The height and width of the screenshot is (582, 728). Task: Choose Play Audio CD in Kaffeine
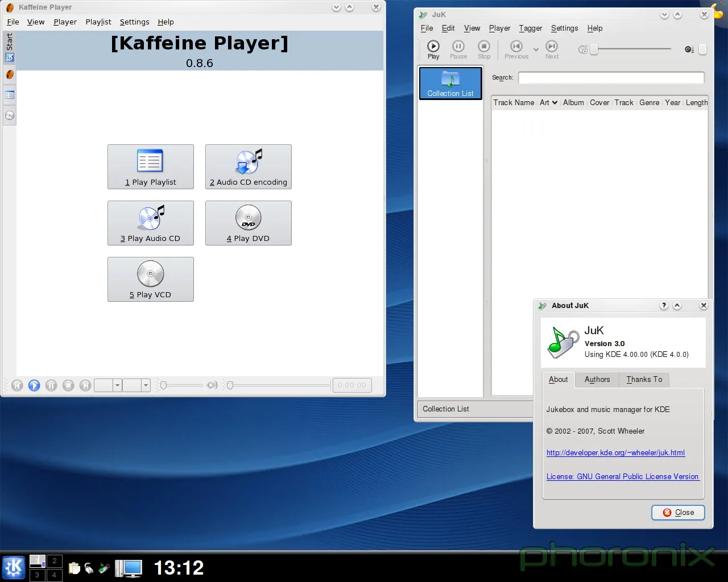tap(151, 223)
